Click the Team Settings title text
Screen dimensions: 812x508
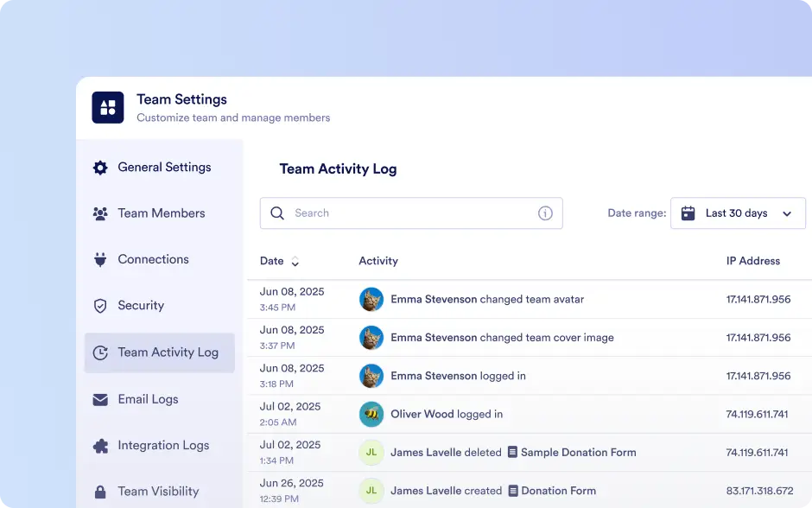tap(181, 99)
